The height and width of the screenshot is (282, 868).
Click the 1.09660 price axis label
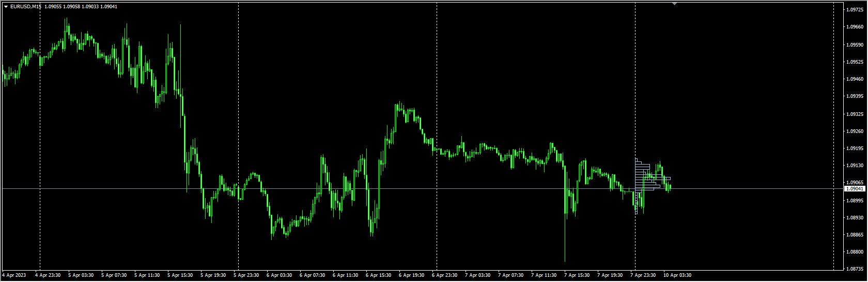(856, 27)
